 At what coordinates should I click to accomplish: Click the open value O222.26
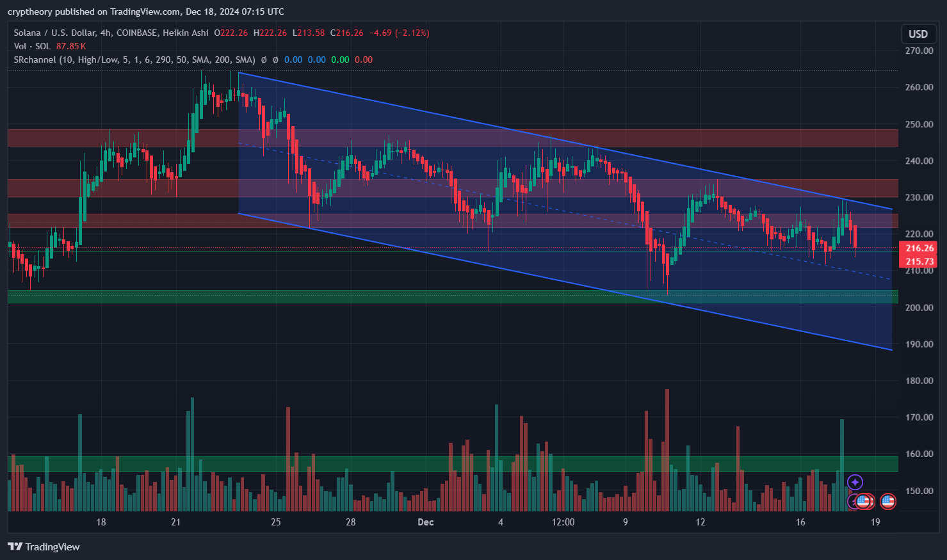231,33
